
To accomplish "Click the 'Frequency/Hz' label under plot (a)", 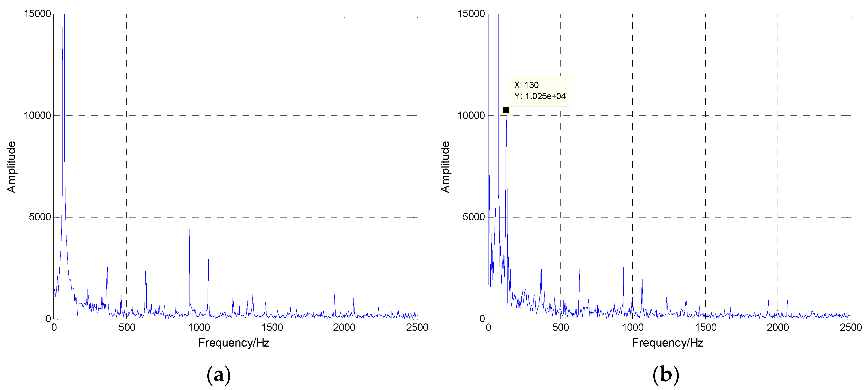I will pyautogui.click(x=234, y=343).
